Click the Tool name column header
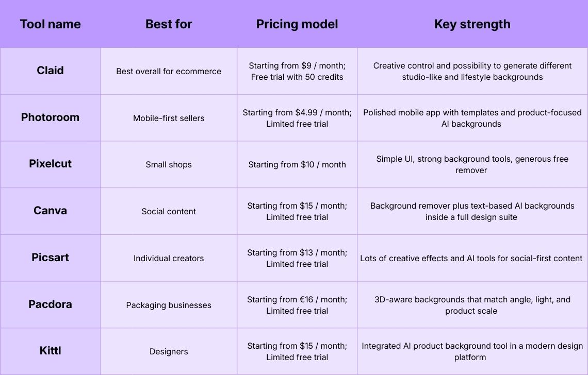588x375 pixels. 50,24
